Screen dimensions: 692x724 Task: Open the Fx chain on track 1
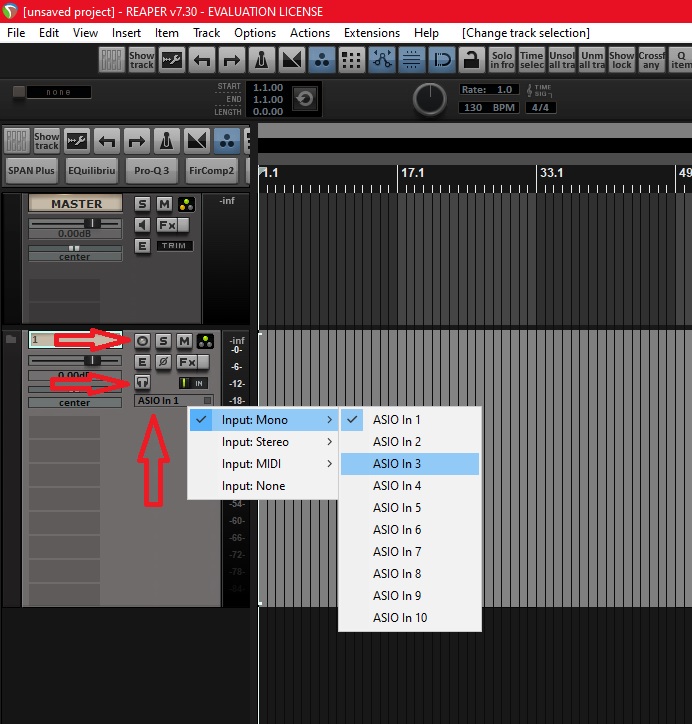[x=187, y=362]
